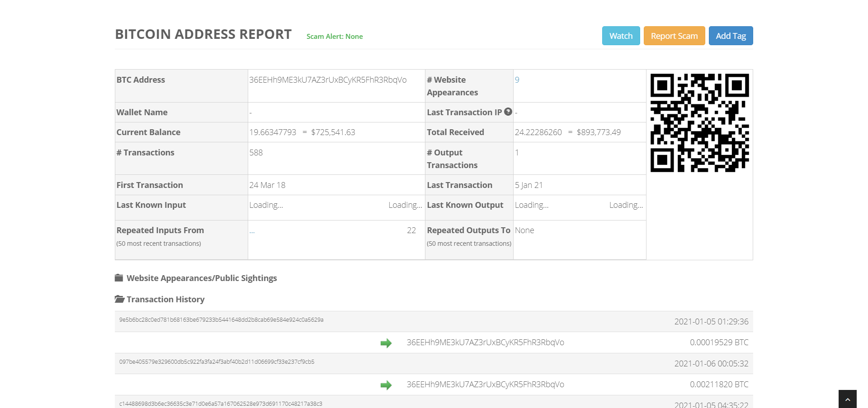Open the Report Scam form
This screenshot has height=408, width=868.
[674, 36]
